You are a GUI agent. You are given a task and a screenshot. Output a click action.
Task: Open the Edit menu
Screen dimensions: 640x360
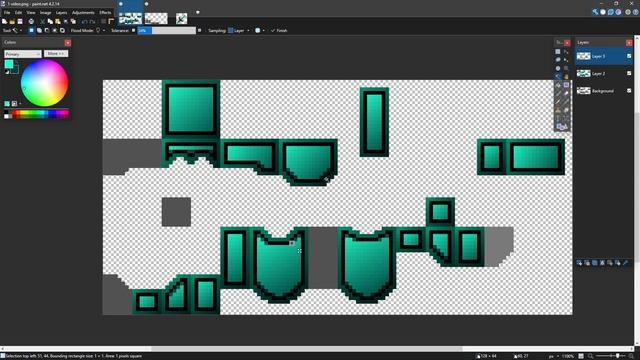pyautogui.click(x=18, y=13)
